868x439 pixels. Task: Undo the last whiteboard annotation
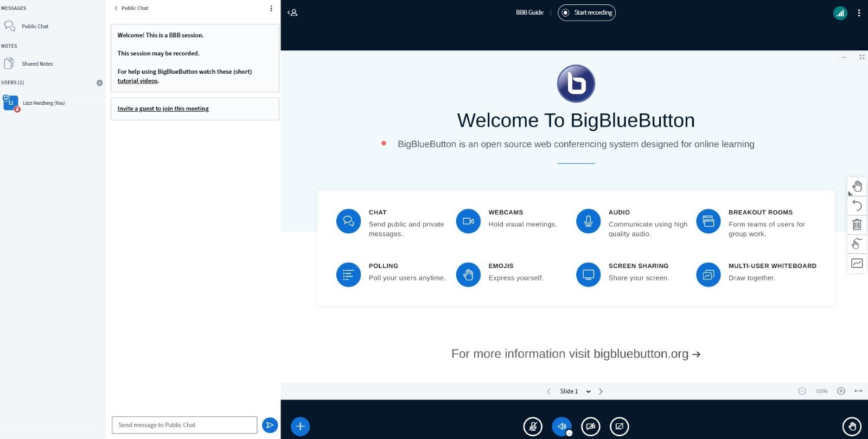pos(857,206)
